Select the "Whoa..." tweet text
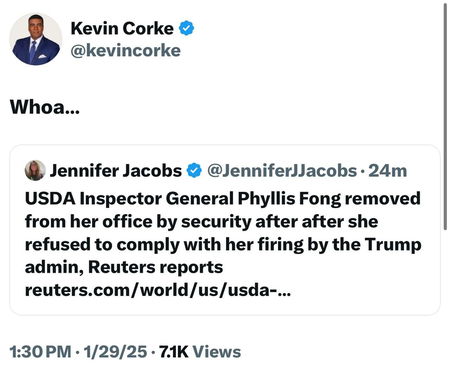This screenshot has height=371, width=450. pyautogui.click(x=45, y=107)
